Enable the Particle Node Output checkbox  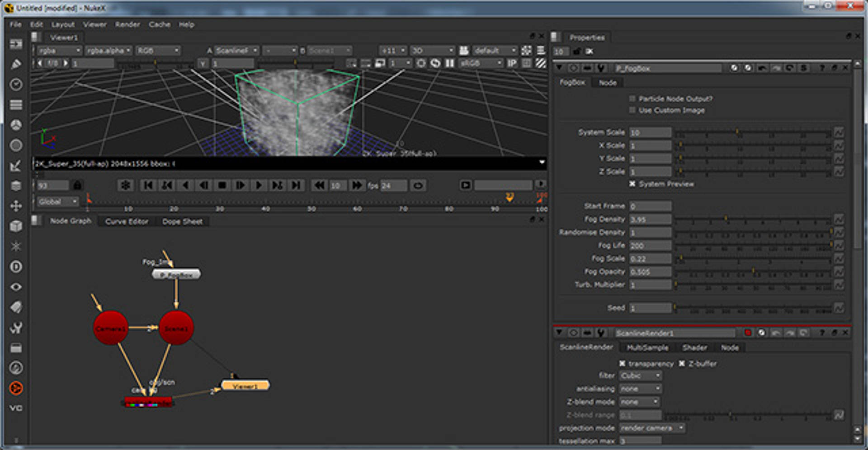click(x=632, y=98)
